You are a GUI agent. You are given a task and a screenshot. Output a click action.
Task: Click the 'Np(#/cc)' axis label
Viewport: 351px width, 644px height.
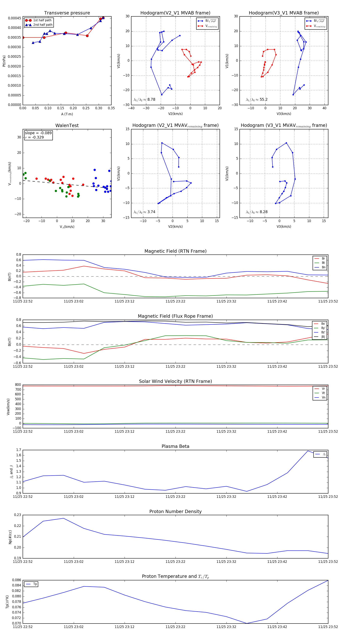tap(10, 537)
